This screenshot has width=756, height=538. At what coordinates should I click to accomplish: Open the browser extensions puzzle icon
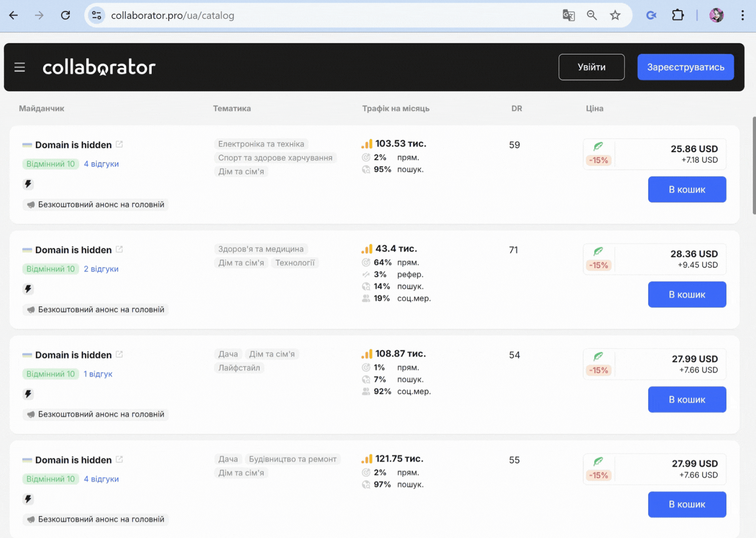(678, 15)
